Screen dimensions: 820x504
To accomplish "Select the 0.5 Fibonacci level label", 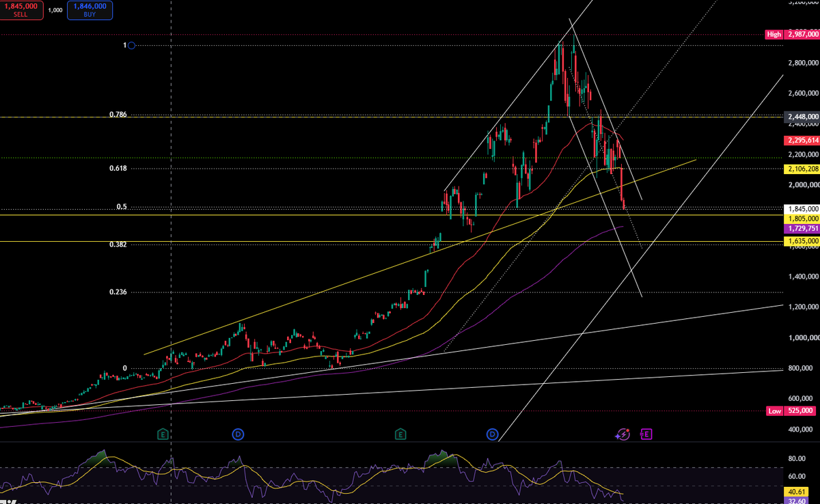I will point(122,206).
